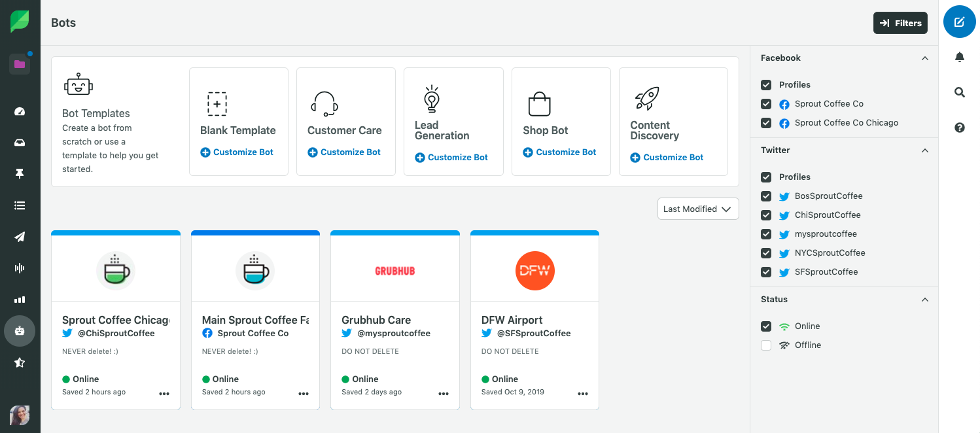Screen dimensions: 980x433
Task: Click Customize Bot under Customer Care
Action: 344,152
